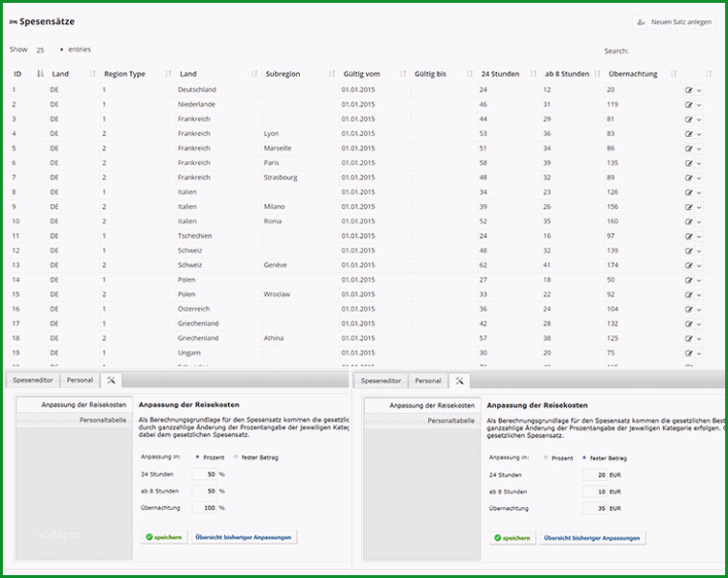The height and width of the screenshot is (578, 728).
Task: Open the Show entries count dropdown
Action: click(x=50, y=50)
